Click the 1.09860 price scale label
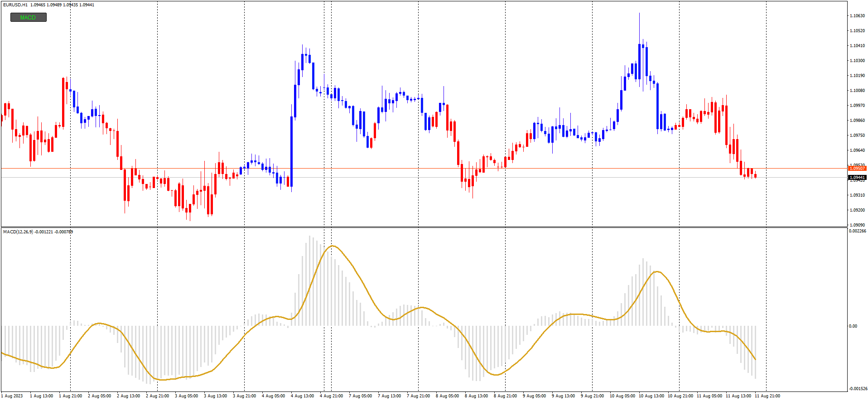Viewport: 868px width, 401px height. coord(857,121)
